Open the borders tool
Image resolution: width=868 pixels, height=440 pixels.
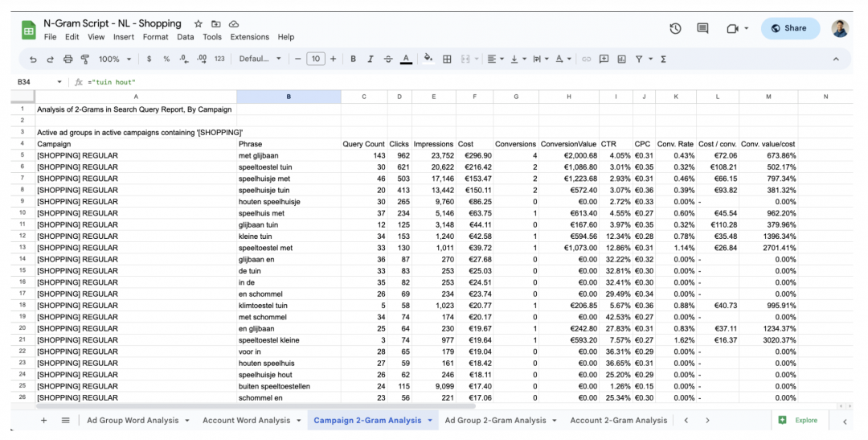click(447, 60)
